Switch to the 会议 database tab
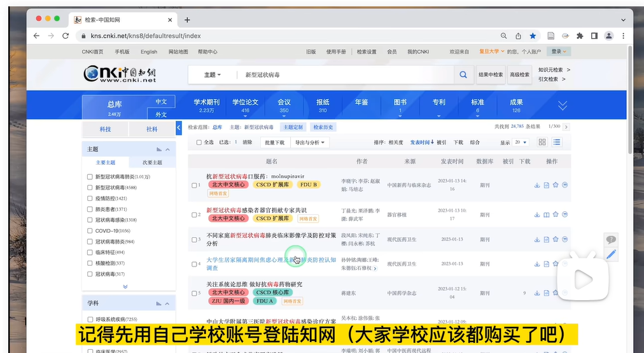 [x=284, y=105]
